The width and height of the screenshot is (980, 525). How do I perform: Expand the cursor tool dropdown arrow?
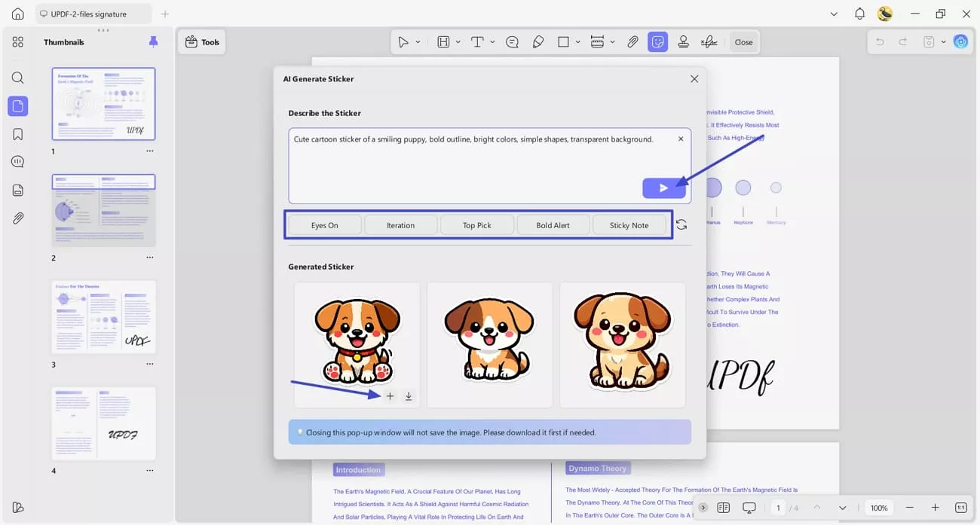pyautogui.click(x=418, y=42)
